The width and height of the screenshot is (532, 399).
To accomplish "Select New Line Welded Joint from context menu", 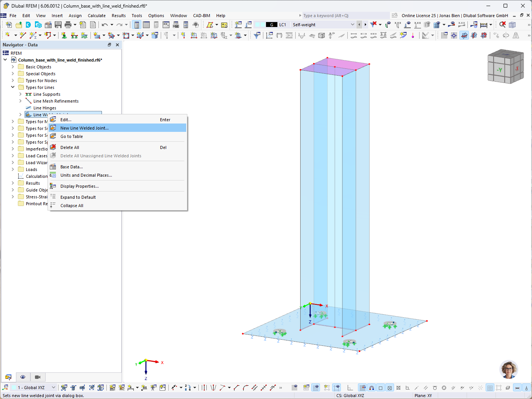I will click(x=117, y=128).
